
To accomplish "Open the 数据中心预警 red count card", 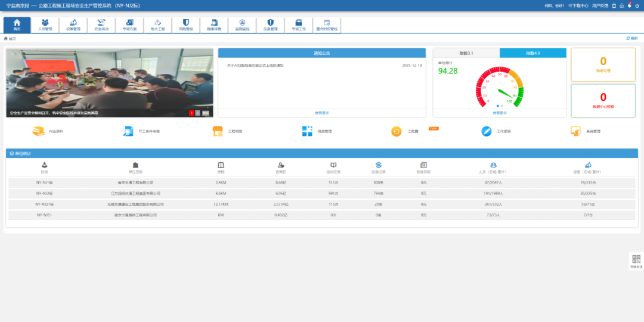I will [603, 101].
